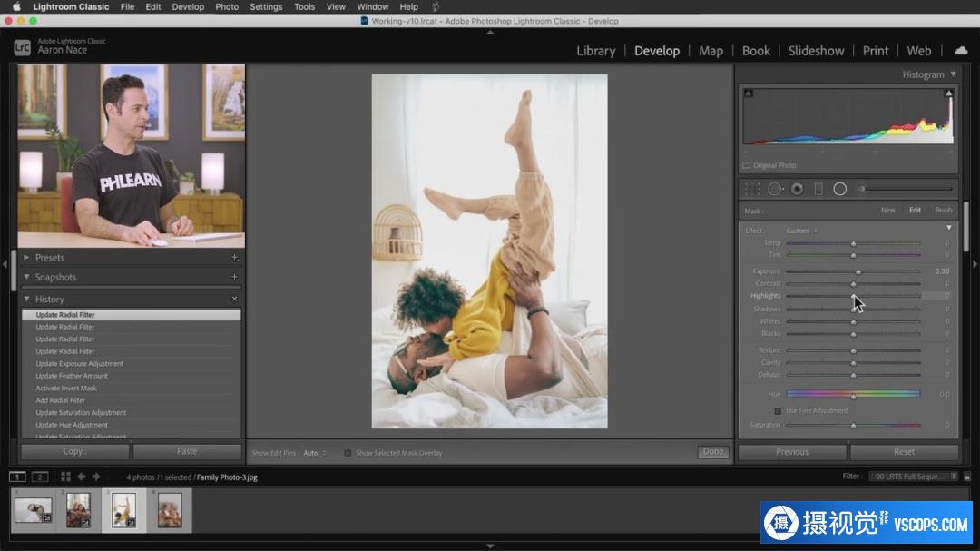Switch to the Library module
The width and height of the screenshot is (980, 551).
pyautogui.click(x=595, y=51)
